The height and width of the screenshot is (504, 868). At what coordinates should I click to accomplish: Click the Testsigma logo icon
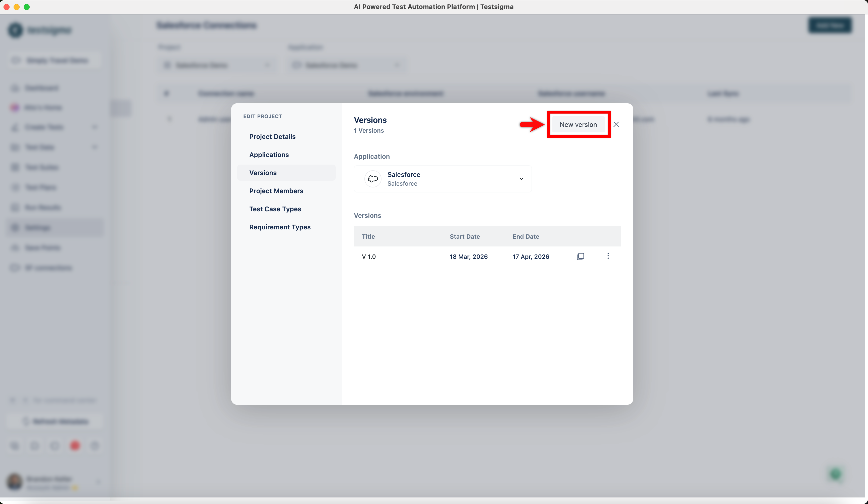(x=16, y=30)
